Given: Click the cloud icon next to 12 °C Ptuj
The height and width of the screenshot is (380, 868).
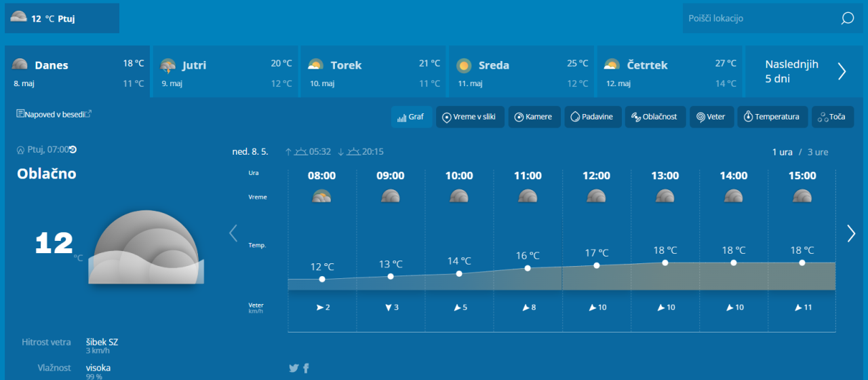Looking at the screenshot, I should 19,18.
